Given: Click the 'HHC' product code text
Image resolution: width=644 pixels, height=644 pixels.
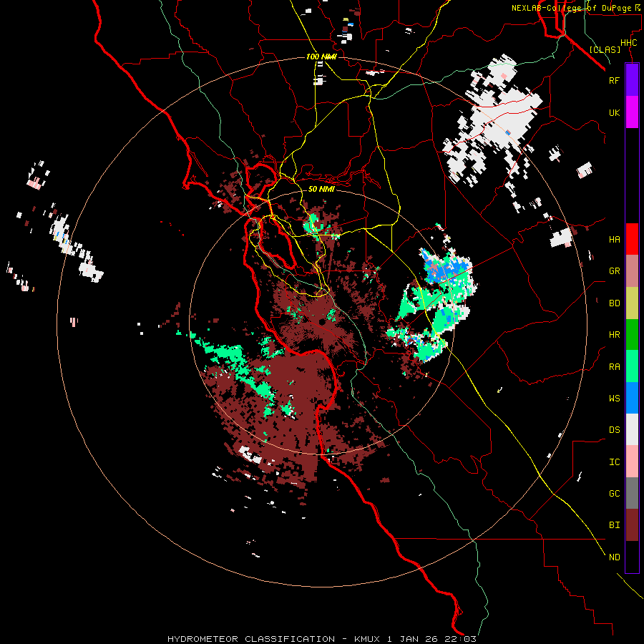Looking at the screenshot, I should (x=628, y=43).
